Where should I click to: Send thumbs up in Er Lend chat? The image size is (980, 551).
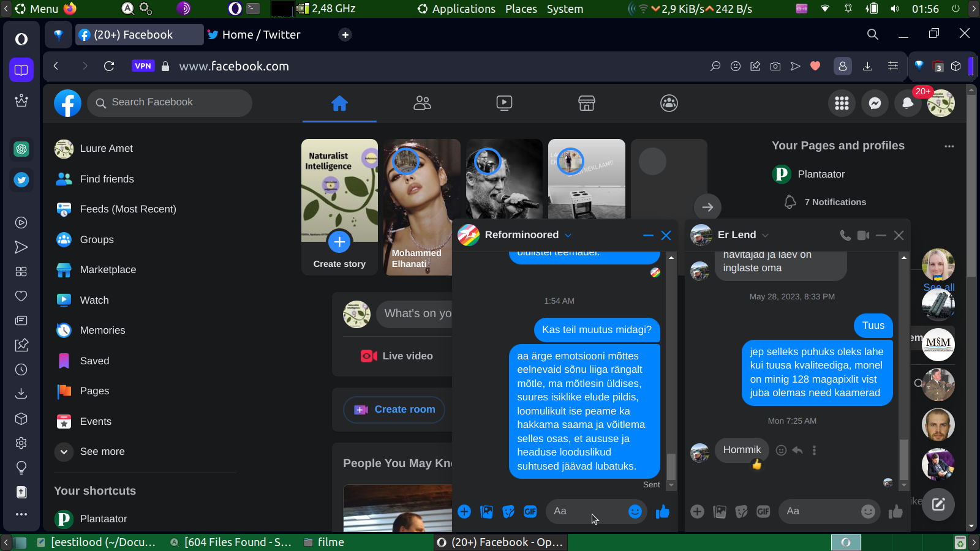point(895,512)
